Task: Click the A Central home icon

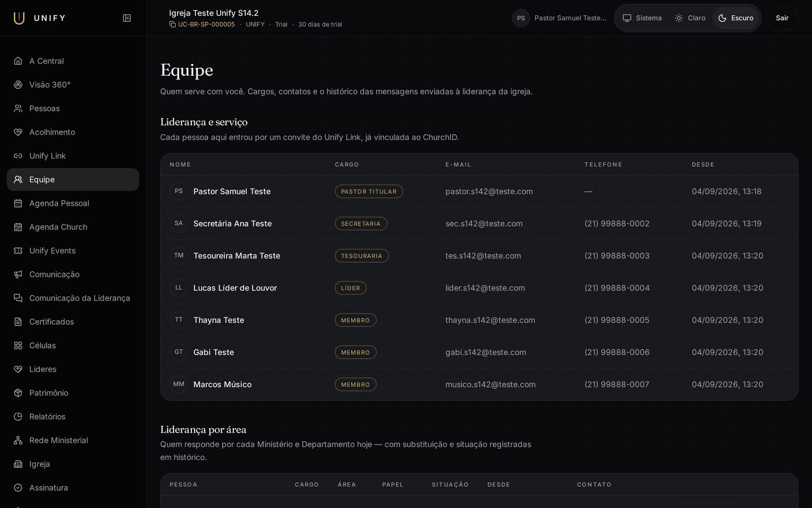Action: coord(18,61)
